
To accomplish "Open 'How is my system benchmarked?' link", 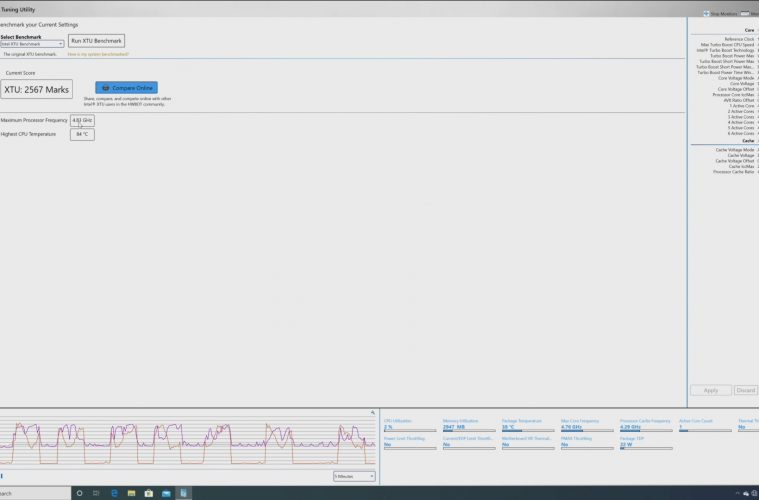I will pos(98,54).
